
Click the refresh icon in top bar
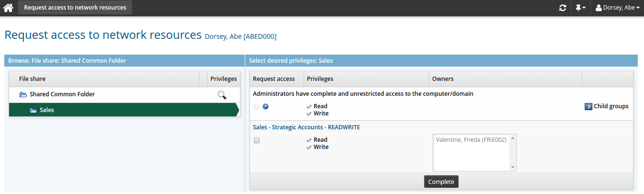pos(563,8)
